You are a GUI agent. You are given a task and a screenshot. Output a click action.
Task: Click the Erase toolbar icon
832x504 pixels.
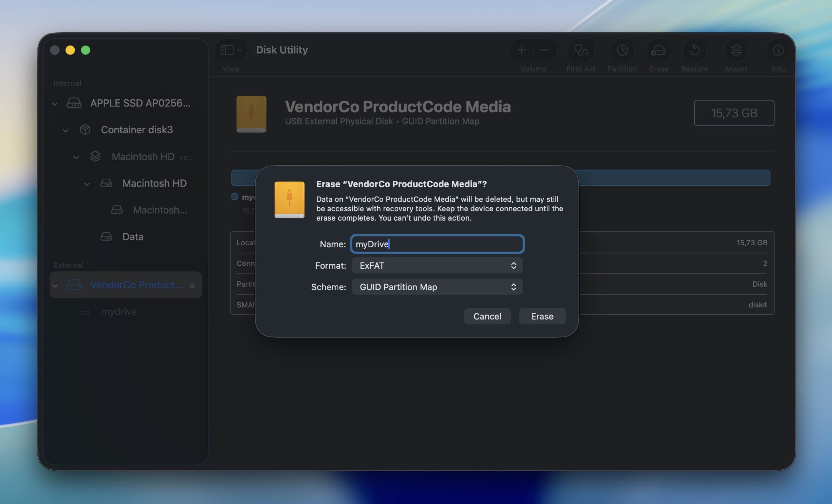click(x=658, y=50)
